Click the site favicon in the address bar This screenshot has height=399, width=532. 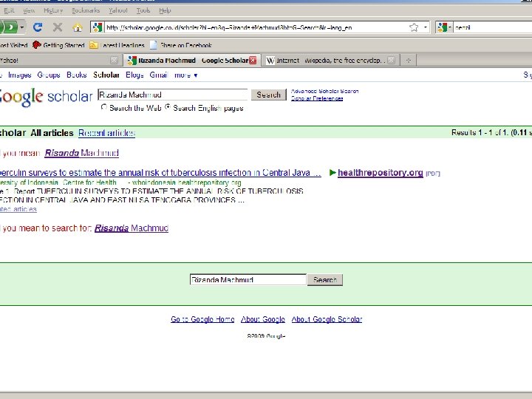coord(98,27)
